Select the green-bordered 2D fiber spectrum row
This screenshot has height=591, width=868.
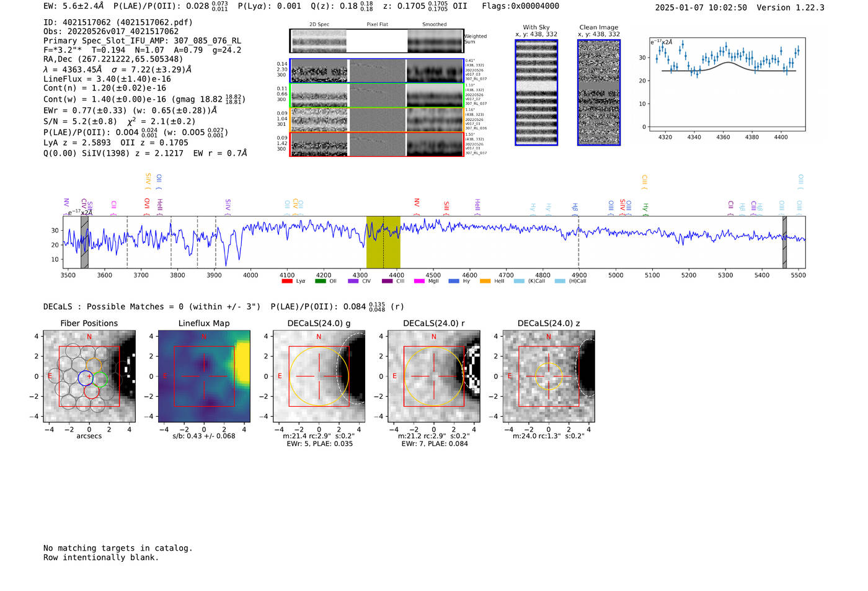point(376,96)
